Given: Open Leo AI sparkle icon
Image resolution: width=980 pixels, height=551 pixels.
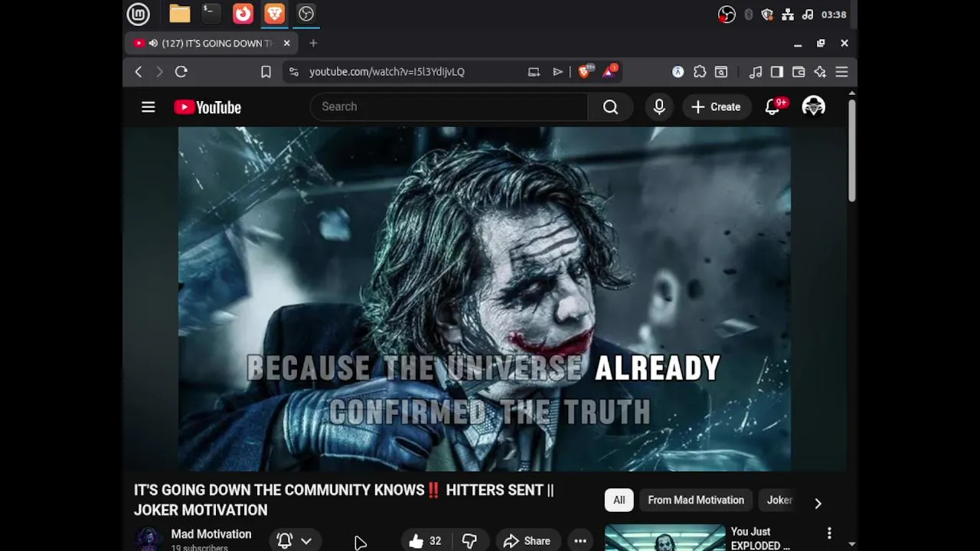Looking at the screenshot, I should [x=820, y=72].
